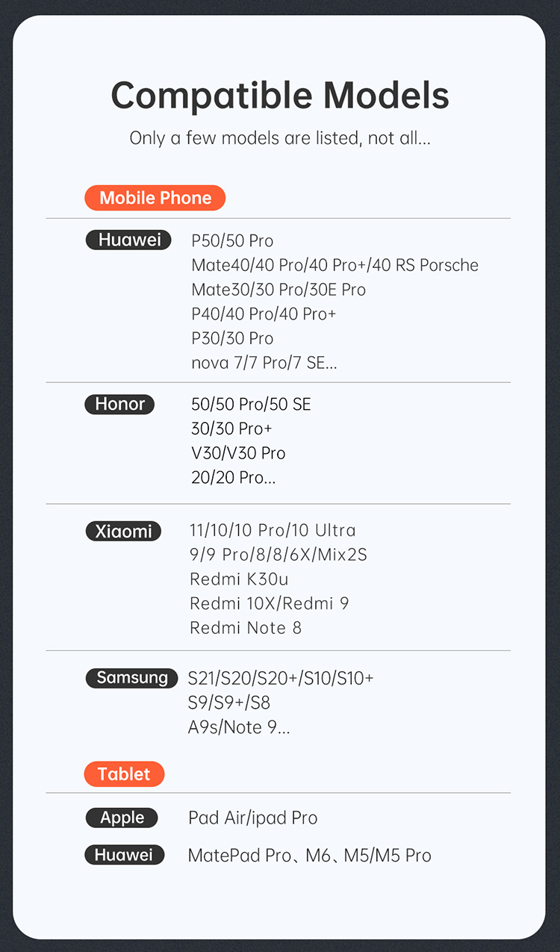Select the Samsung brand label

click(x=132, y=677)
